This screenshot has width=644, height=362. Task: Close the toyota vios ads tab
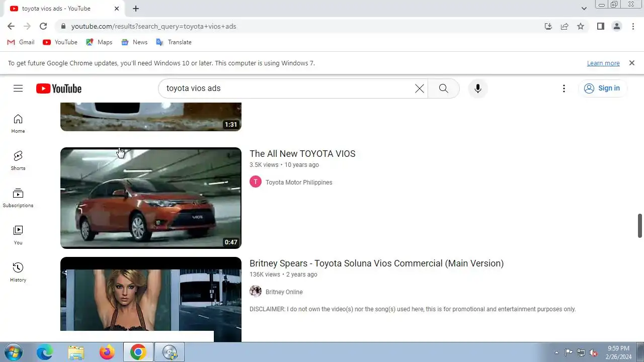(x=117, y=9)
